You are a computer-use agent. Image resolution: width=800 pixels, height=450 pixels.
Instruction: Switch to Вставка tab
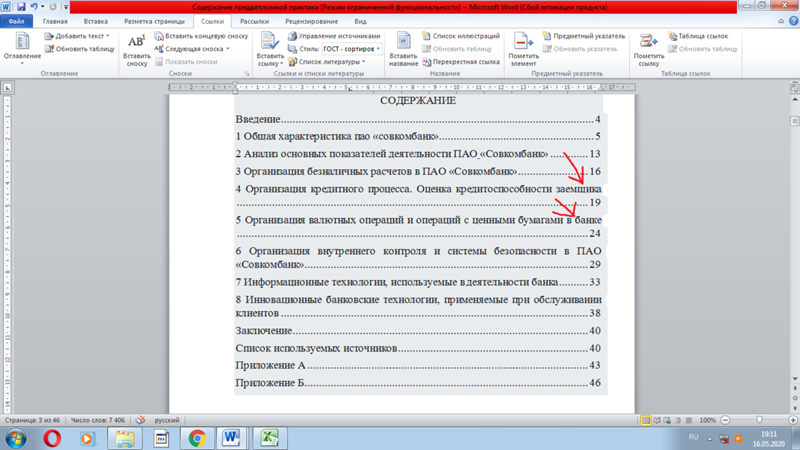point(95,21)
